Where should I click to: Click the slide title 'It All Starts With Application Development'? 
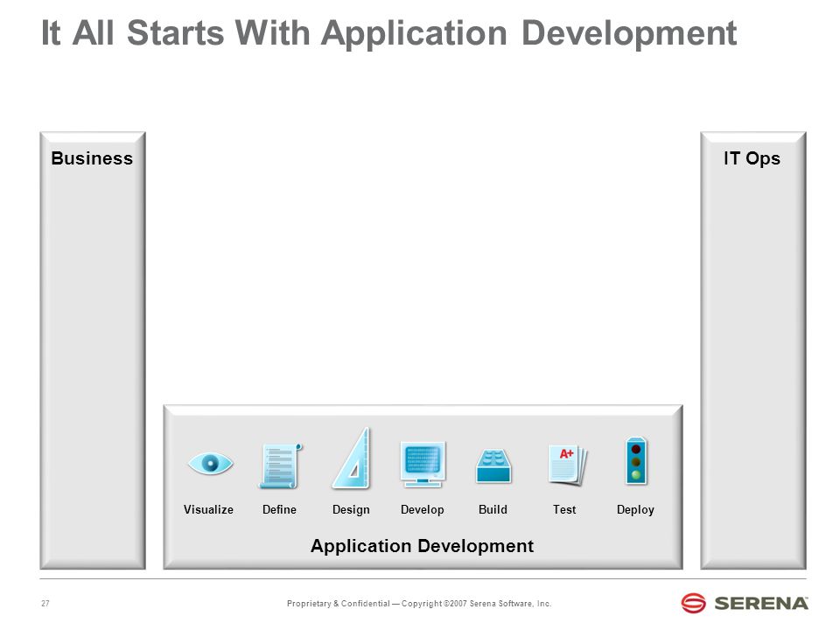[x=388, y=33]
